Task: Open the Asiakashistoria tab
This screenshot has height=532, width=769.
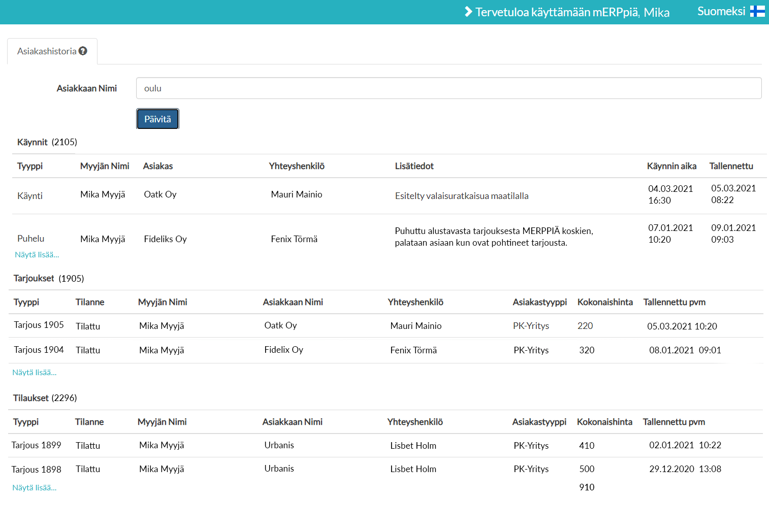Action: coord(52,51)
